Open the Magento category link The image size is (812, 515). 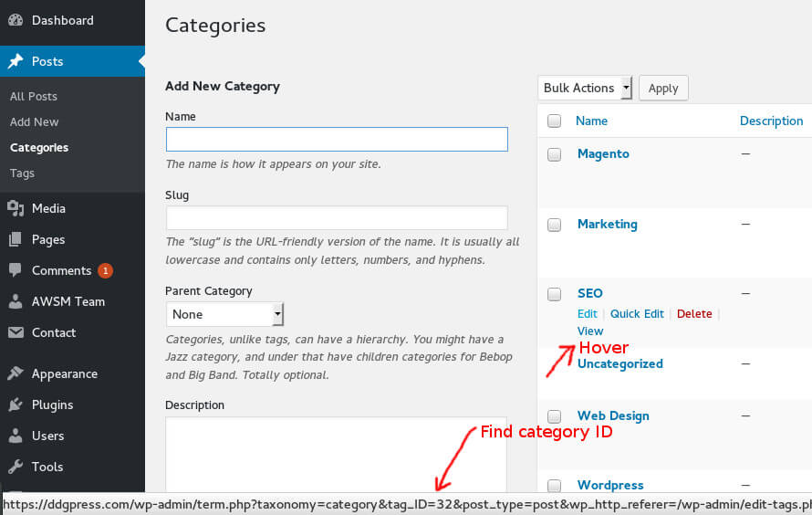point(603,154)
